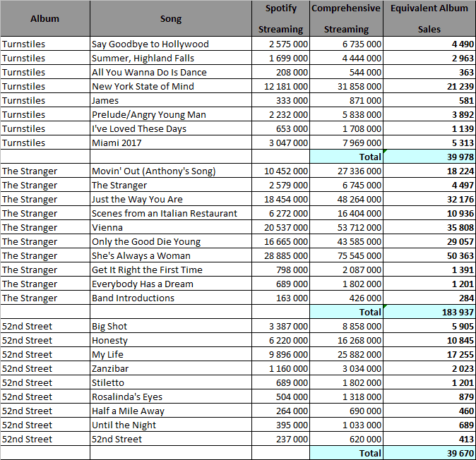476x460 pixels.
Task: Click Comprehensive value 75 545 000
Action: point(346,255)
